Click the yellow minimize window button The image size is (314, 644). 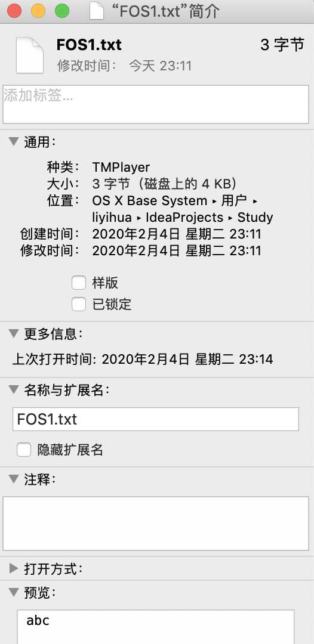pos(38,11)
